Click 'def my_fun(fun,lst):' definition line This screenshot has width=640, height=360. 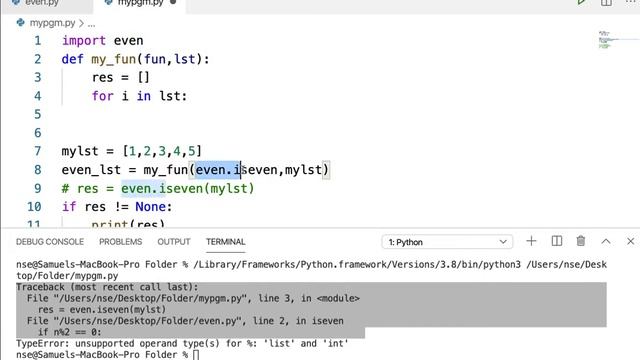[136, 60]
